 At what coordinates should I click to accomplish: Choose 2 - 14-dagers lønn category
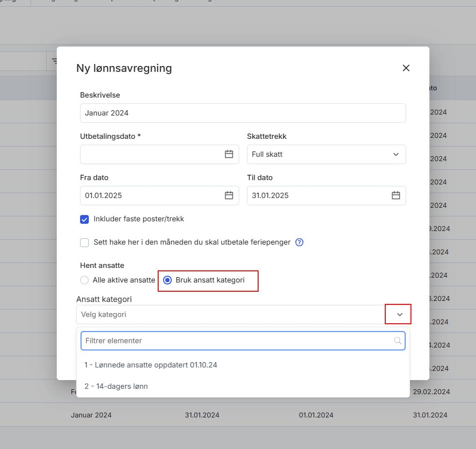tap(116, 386)
